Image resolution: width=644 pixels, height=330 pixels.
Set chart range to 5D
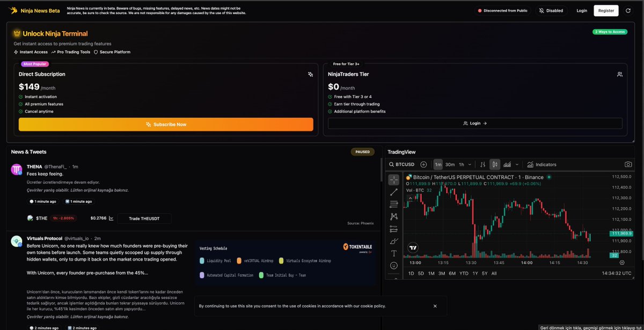pyautogui.click(x=421, y=273)
